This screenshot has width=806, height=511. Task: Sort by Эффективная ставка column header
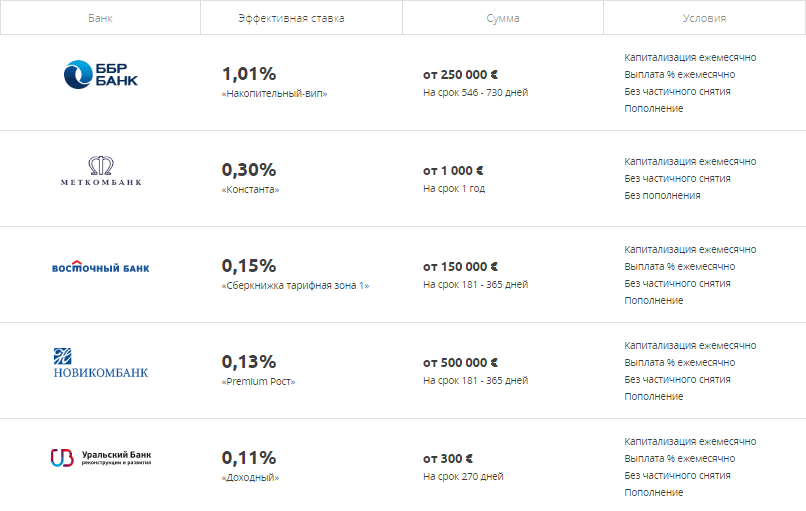point(291,18)
